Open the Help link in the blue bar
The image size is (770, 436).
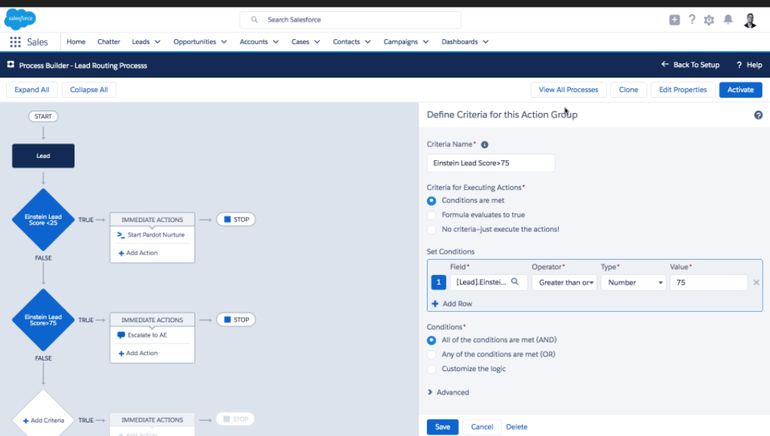pos(749,65)
